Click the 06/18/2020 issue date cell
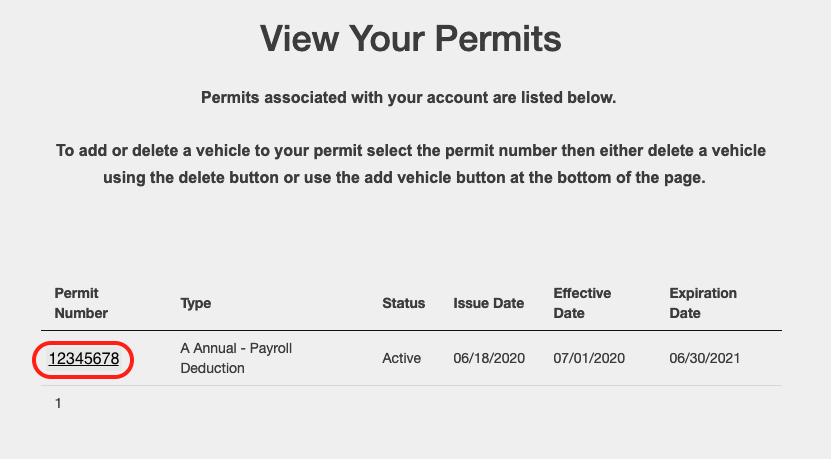The height and width of the screenshot is (459, 831). click(x=489, y=358)
